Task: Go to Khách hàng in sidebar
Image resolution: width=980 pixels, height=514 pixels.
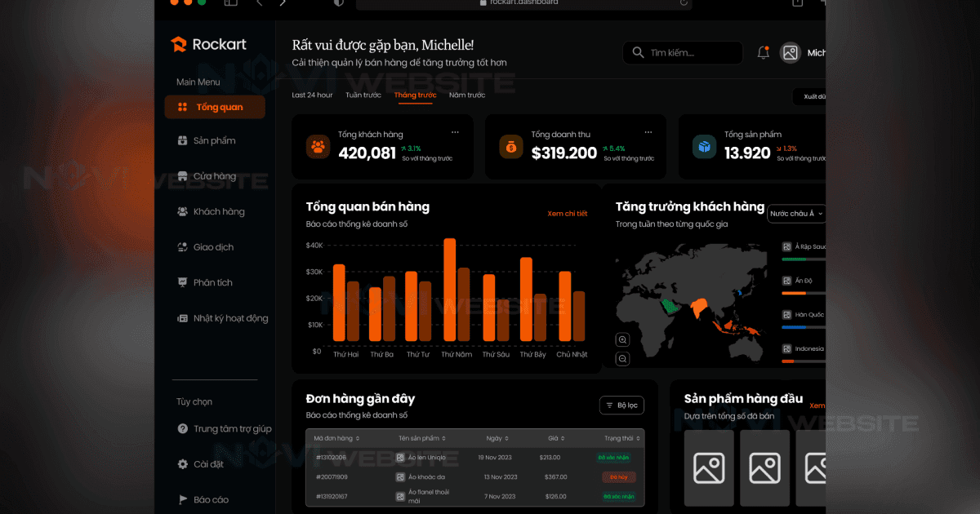Action: (x=217, y=212)
